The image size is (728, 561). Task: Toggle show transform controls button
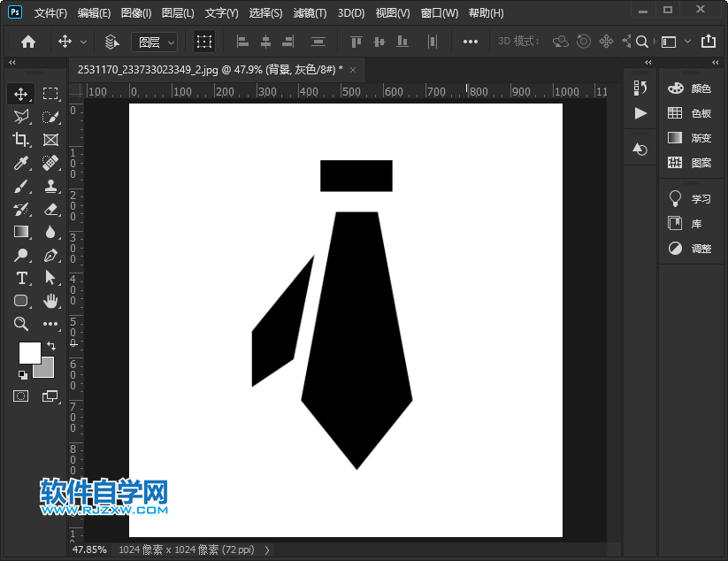[x=204, y=42]
